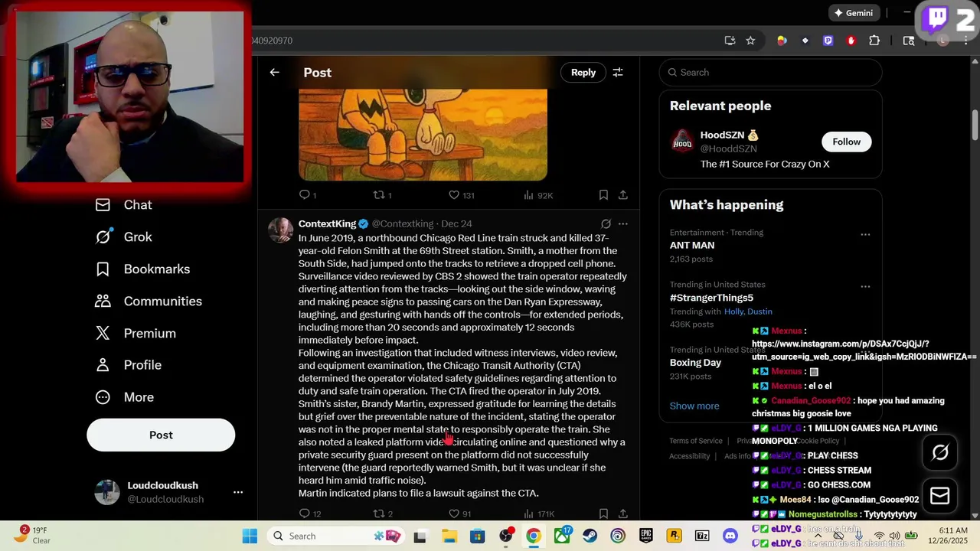Image resolution: width=980 pixels, height=551 pixels.
Task: Open Grok in the sidebar
Action: pyautogui.click(x=123, y=237)
